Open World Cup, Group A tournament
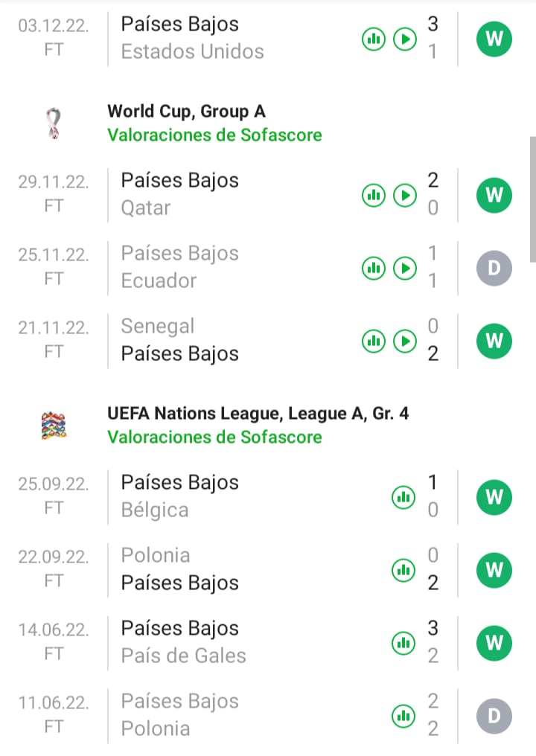 point(186,112)
